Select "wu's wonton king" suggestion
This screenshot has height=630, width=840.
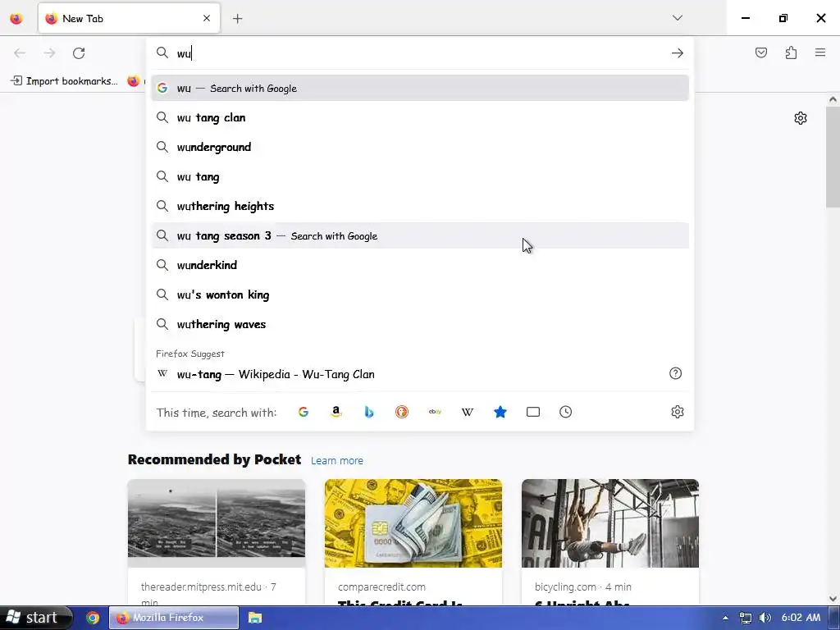coord(420,294)
